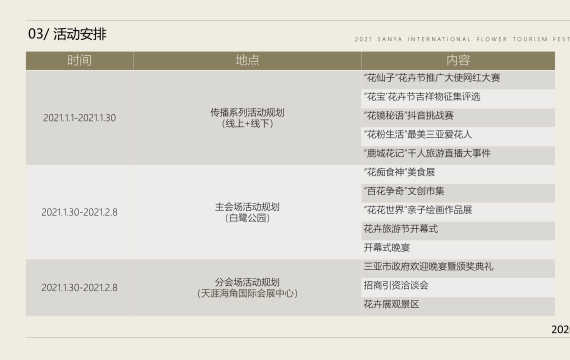The height and width of the screenshot is (360, 570).
Task: Click the 开幕式晚宴 row
Action: 458,250
